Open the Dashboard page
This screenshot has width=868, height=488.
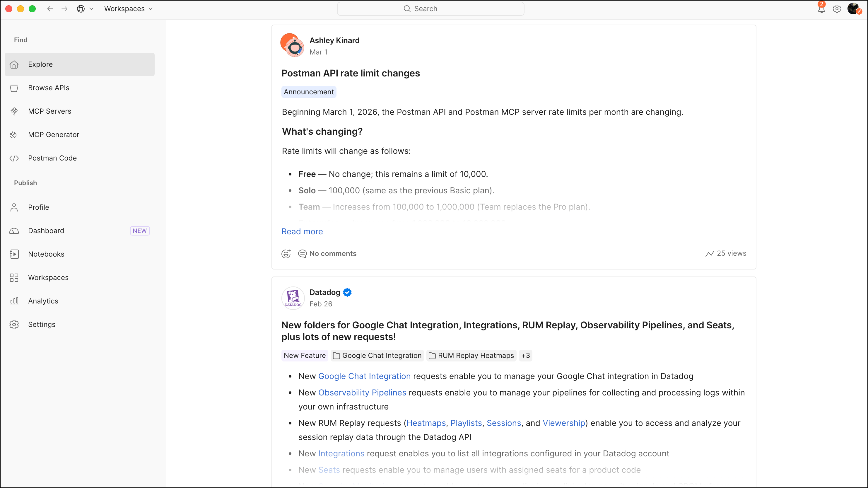coord(80,231)
